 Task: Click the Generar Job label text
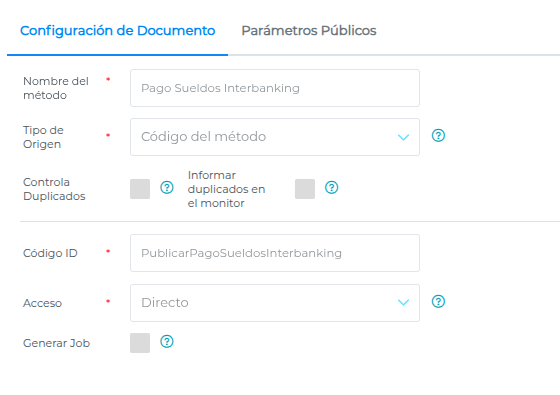point(56,343)
